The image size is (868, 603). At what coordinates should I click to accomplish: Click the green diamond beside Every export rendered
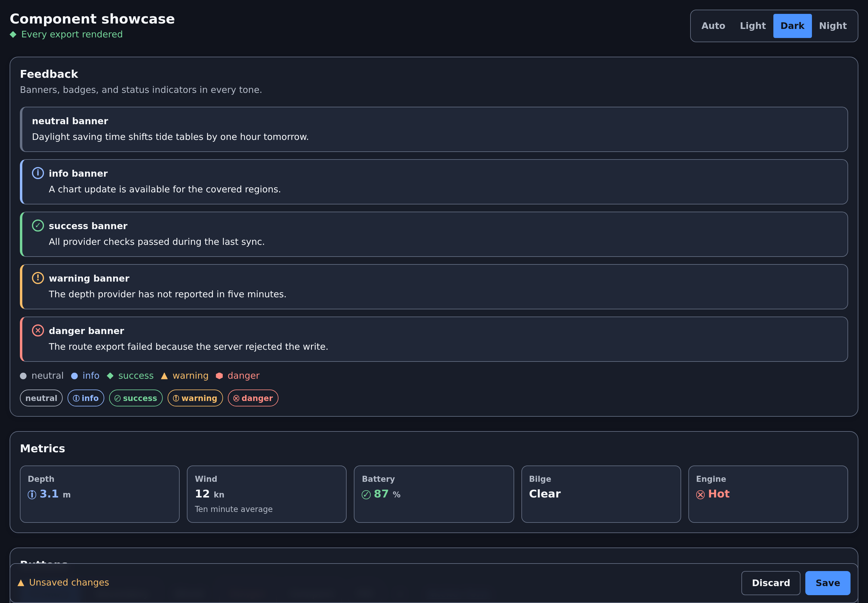tap(13, 34)
